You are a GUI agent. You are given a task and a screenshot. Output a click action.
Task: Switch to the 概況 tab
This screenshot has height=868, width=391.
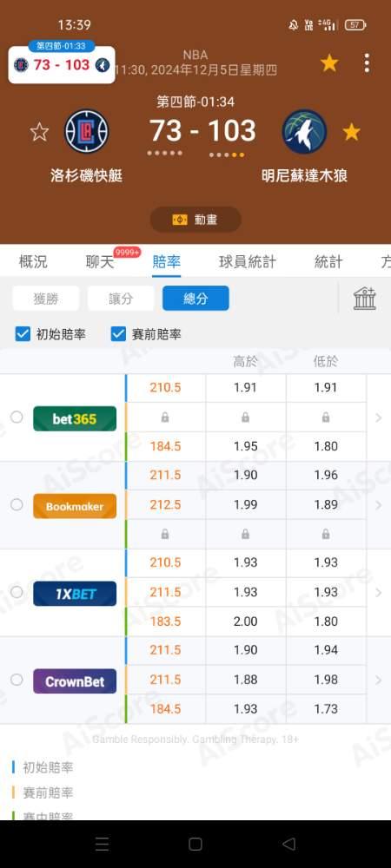pyautogui.click(x=33, y=262)
